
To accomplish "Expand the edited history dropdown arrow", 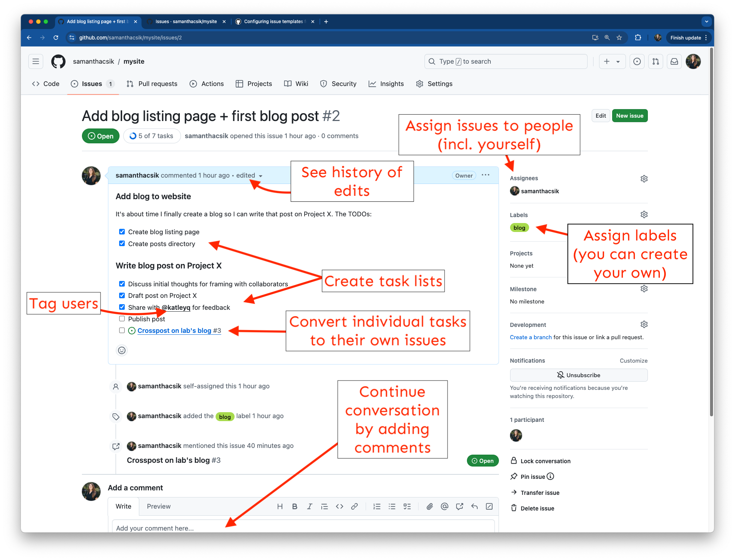I will tap(261, 176).
